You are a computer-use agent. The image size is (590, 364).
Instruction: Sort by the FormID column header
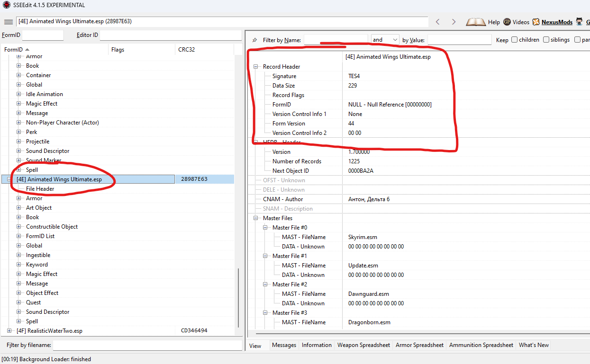pyautogui.click(x=54, y=50)
